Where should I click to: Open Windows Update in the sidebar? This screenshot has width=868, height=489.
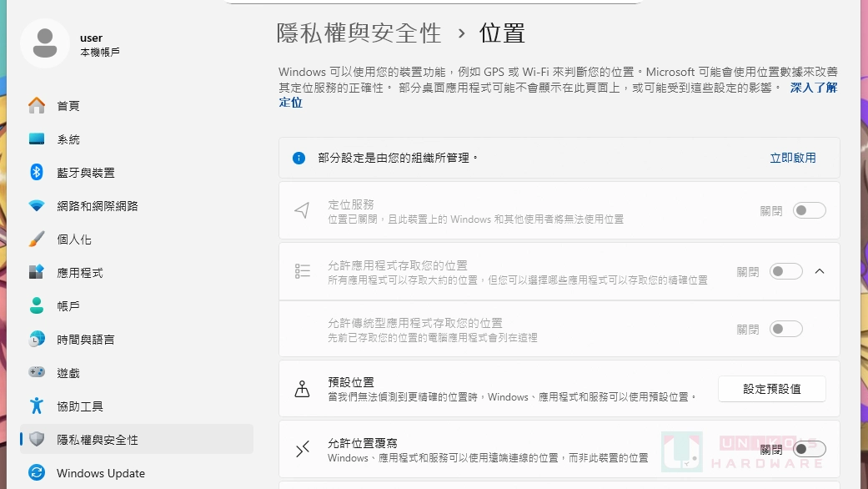pyautogui.click(x=136, y=473)
